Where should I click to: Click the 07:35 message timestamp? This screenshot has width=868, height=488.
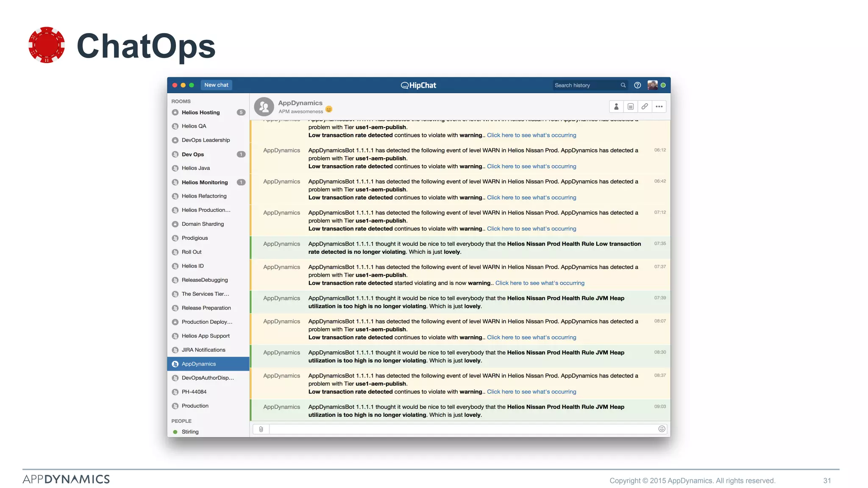pos(659,244)
